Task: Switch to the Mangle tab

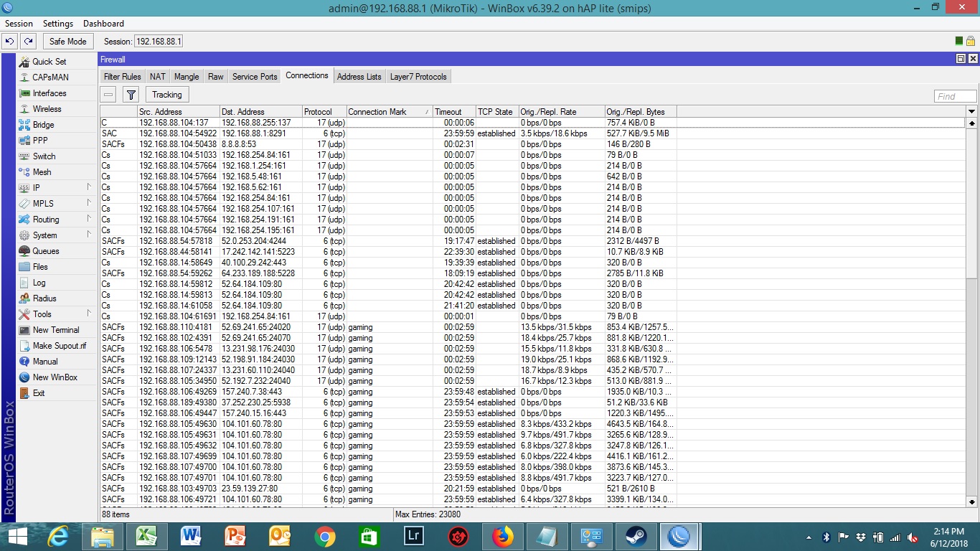Action: [187, 77]
